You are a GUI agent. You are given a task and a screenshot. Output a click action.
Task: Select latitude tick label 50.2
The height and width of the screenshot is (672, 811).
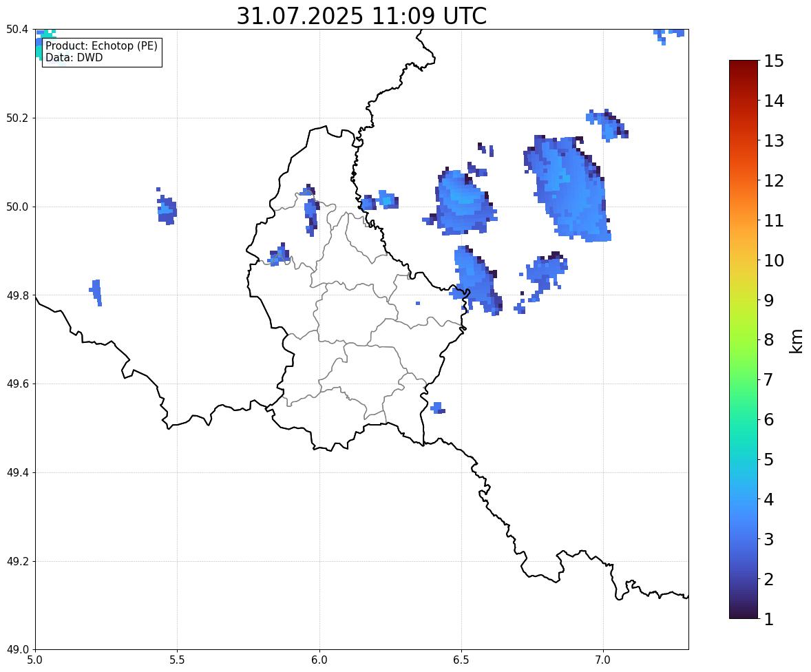(x=17, y=118)
